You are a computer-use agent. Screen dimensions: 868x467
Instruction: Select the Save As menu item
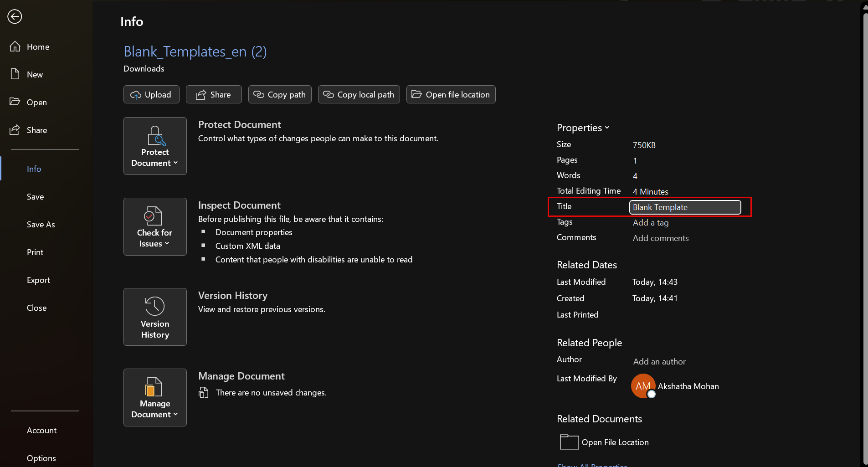[x=41, y=225]
